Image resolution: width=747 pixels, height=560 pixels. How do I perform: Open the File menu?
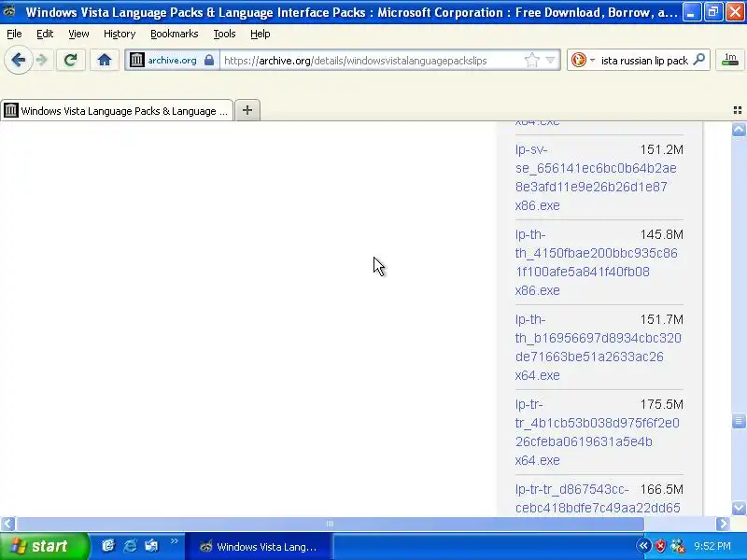coord(14,34)
